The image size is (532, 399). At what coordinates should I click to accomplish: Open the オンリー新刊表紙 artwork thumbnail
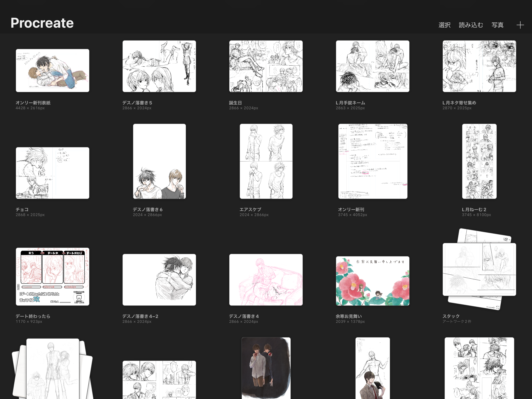(52, 71)
